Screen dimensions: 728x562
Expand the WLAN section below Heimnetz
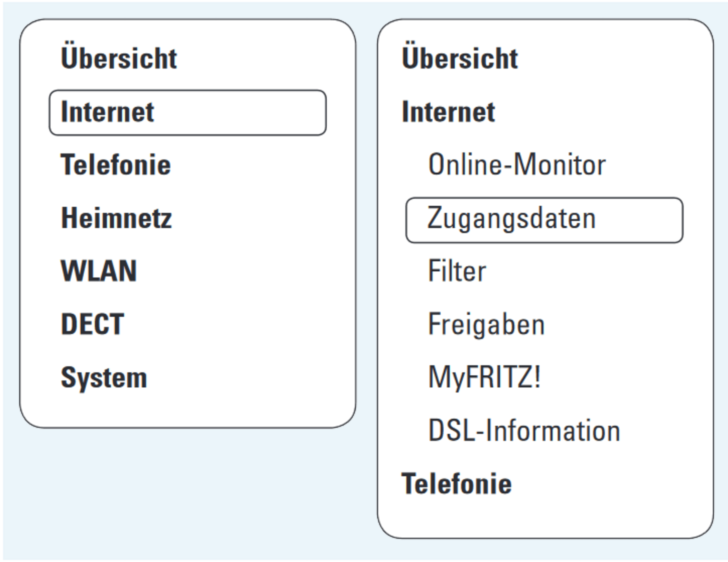pos(99,271)
